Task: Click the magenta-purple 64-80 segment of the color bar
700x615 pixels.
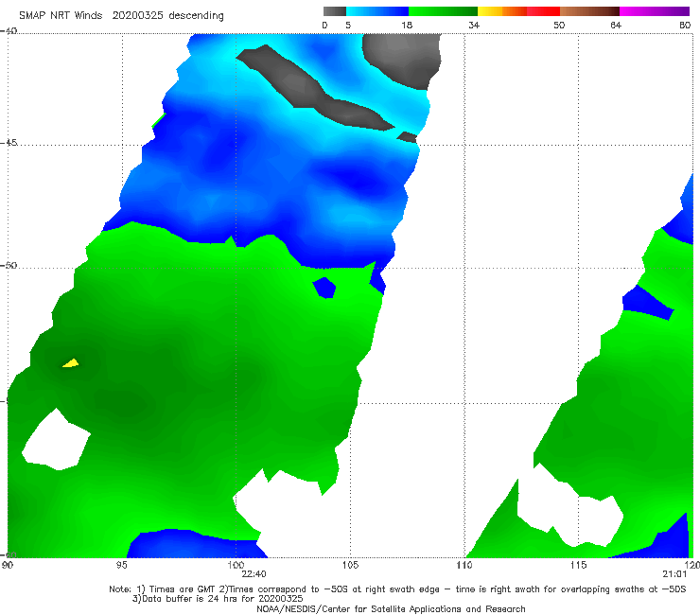Action: (x=655, y=11)
